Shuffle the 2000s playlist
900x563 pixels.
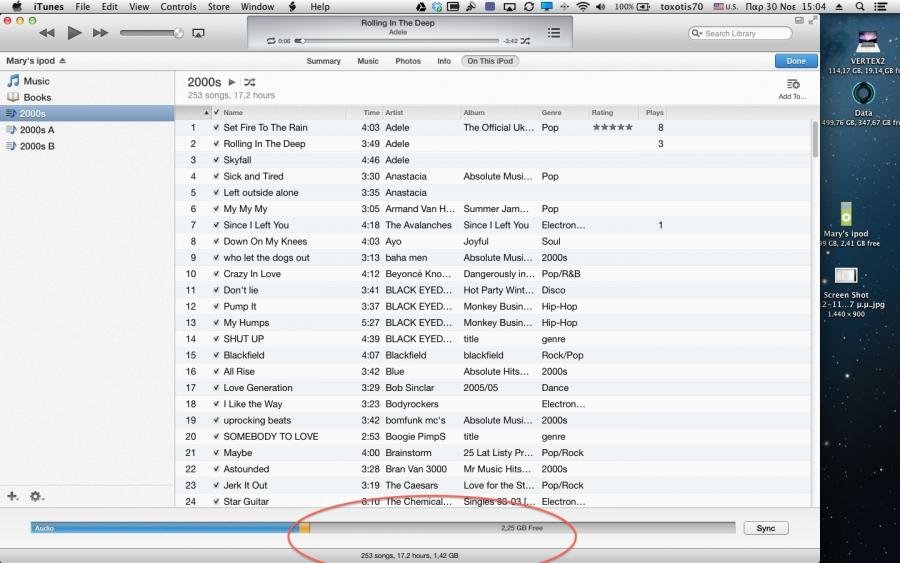point(249,82)
